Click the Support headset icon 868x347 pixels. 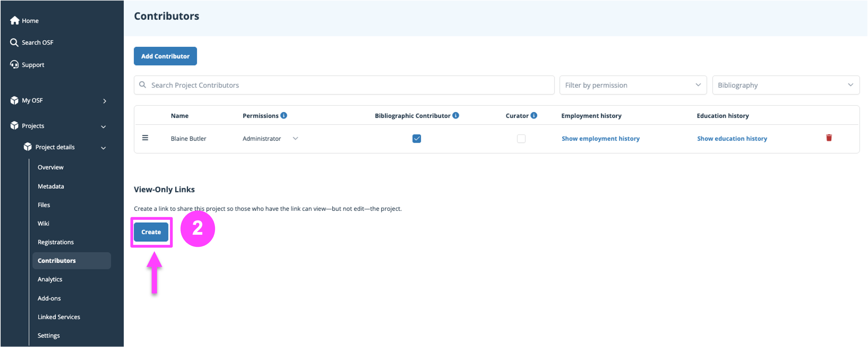(x=14, y=64)
